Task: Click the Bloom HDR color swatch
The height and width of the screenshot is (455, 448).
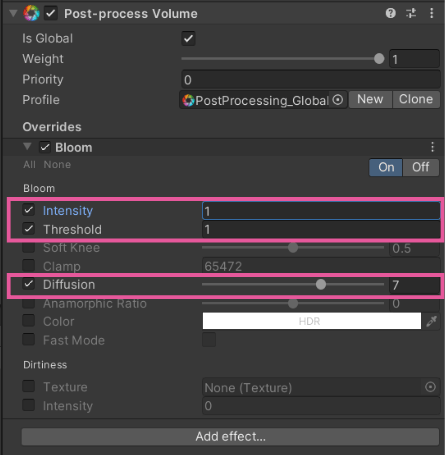Action: pos(312,321)
